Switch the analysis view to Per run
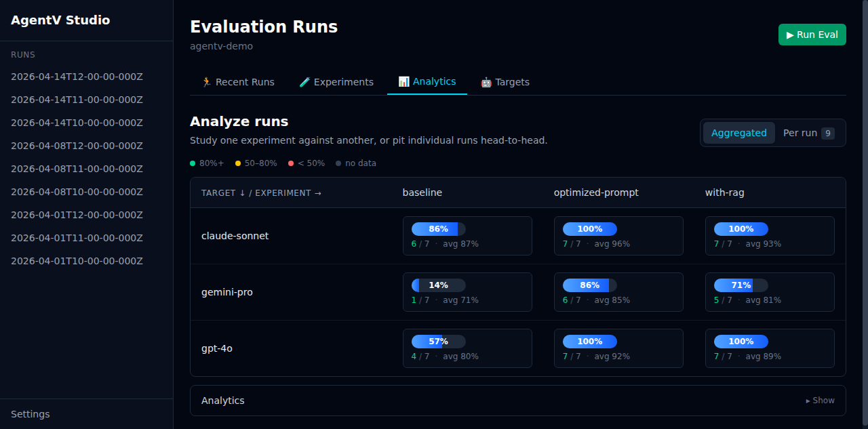Image resolution: width=868 pixels, height=429 pixels. click(800, 133)
